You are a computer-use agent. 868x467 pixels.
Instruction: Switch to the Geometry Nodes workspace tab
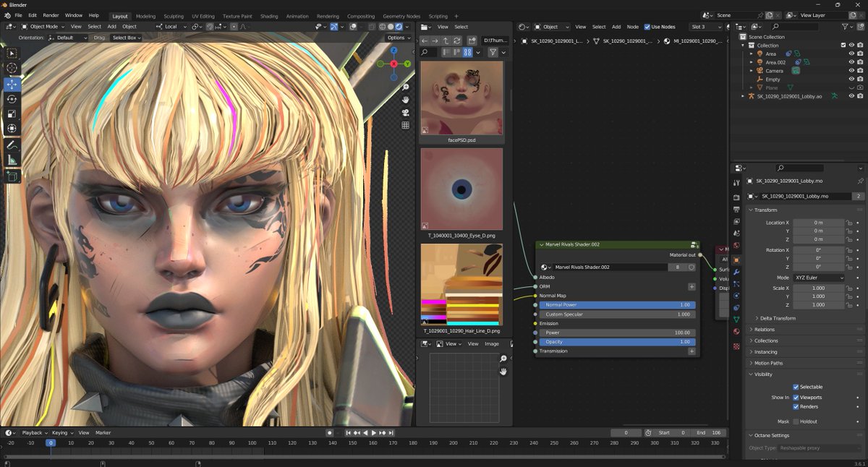pyautogui.click(x=401, y=16)
